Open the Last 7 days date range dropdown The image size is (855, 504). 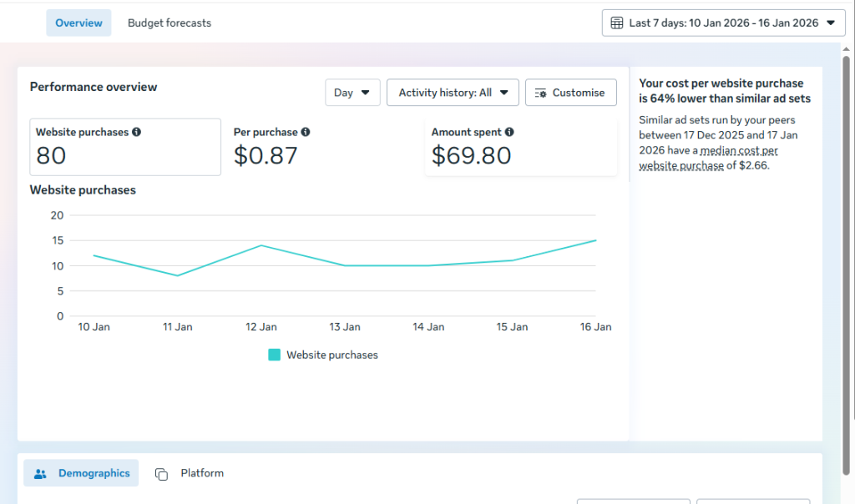click(724, 23)
